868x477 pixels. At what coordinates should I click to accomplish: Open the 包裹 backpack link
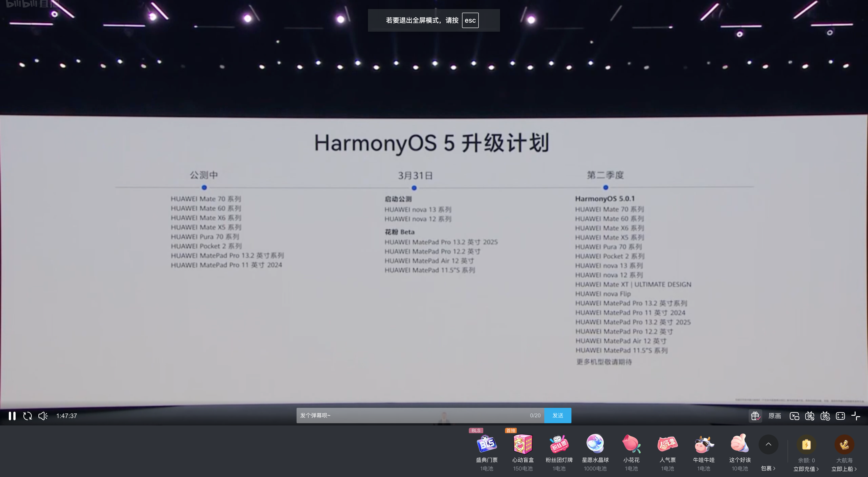(768, 468)
